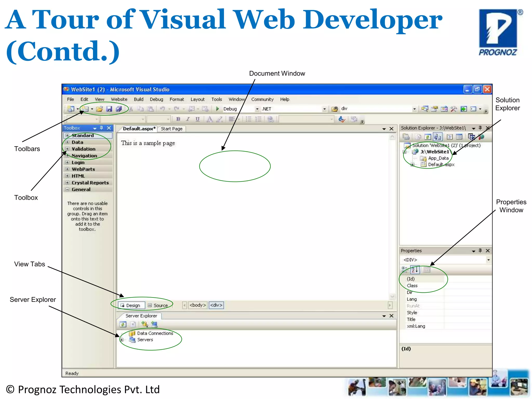
Task: Expand the Servers node in Server Explorer
Action: (121, 340)
